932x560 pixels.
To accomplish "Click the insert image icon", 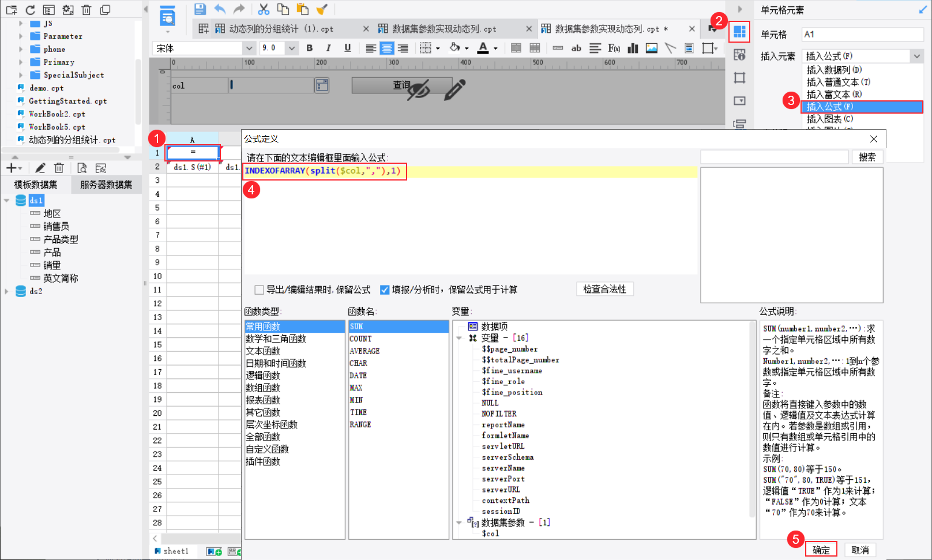I will pos(652,48).
